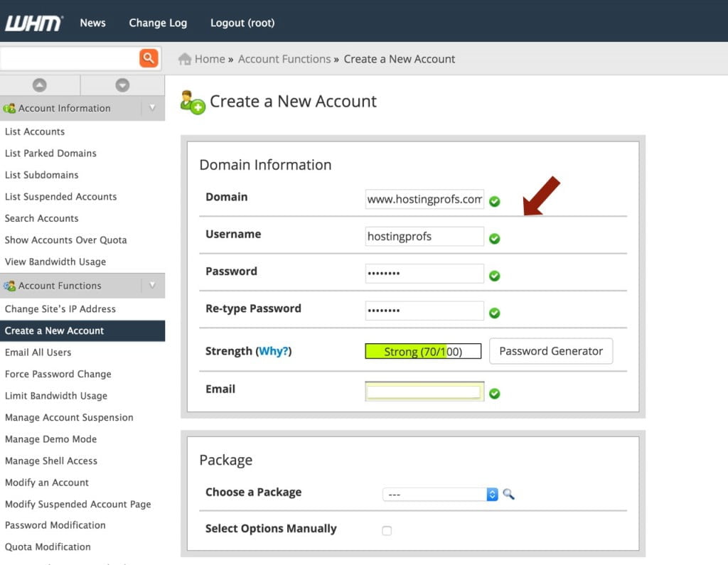The height and width of the screenshot is (565, 728).
Task: Click the Account Information section icon
Action: (9, 108)
